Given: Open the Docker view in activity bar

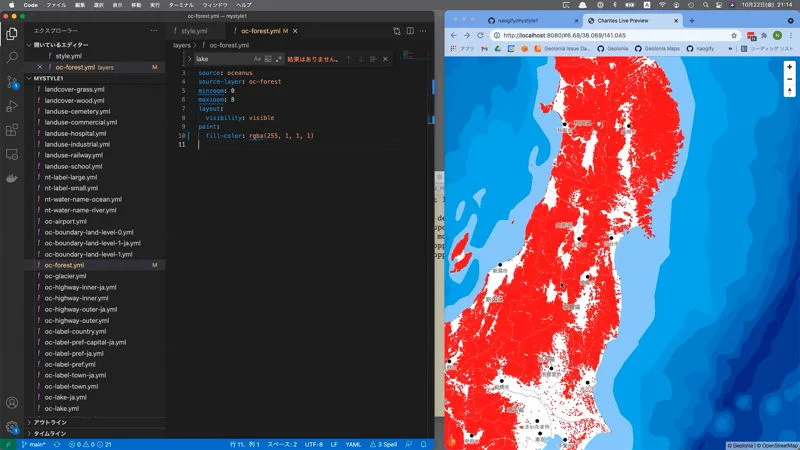Looking at the screenshot, I should 12,178.
